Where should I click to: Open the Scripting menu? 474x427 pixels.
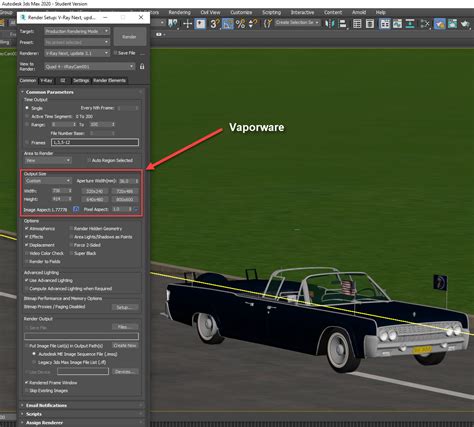point(271,12)
